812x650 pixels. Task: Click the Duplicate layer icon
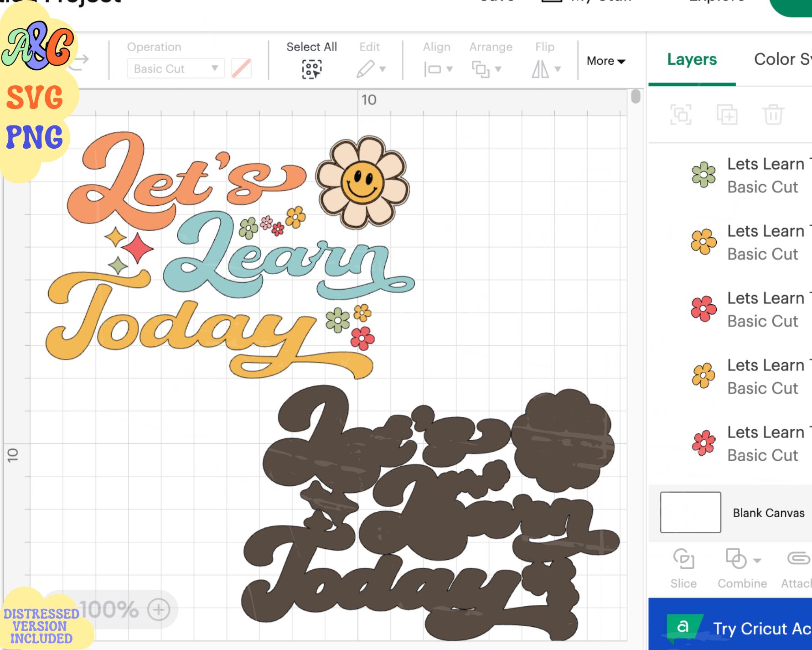[727, 114]
